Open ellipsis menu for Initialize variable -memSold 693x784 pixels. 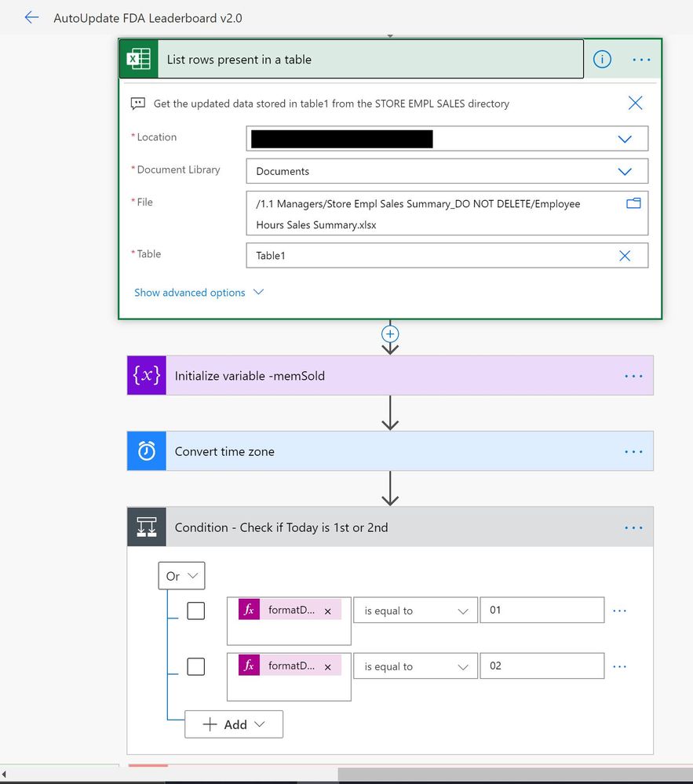click(633, 376)
